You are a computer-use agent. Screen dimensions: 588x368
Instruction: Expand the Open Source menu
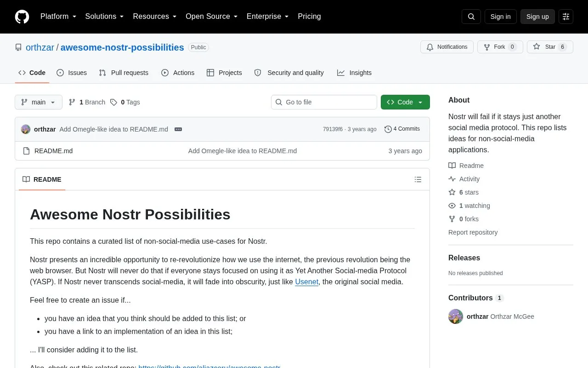pos(212,17)
